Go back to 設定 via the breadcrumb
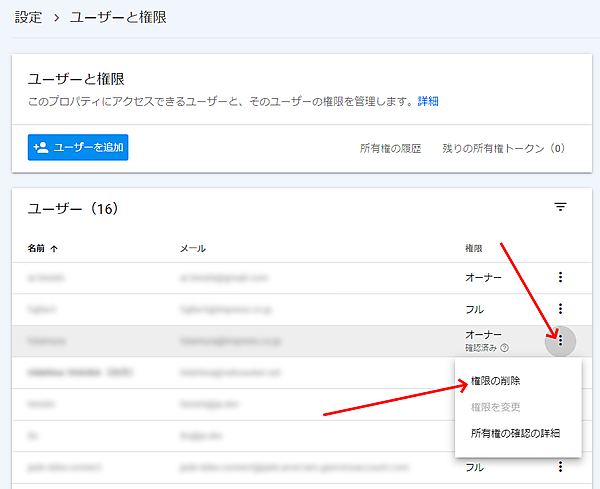This screenshot has width=600, height=489. (x=28, y=19)
